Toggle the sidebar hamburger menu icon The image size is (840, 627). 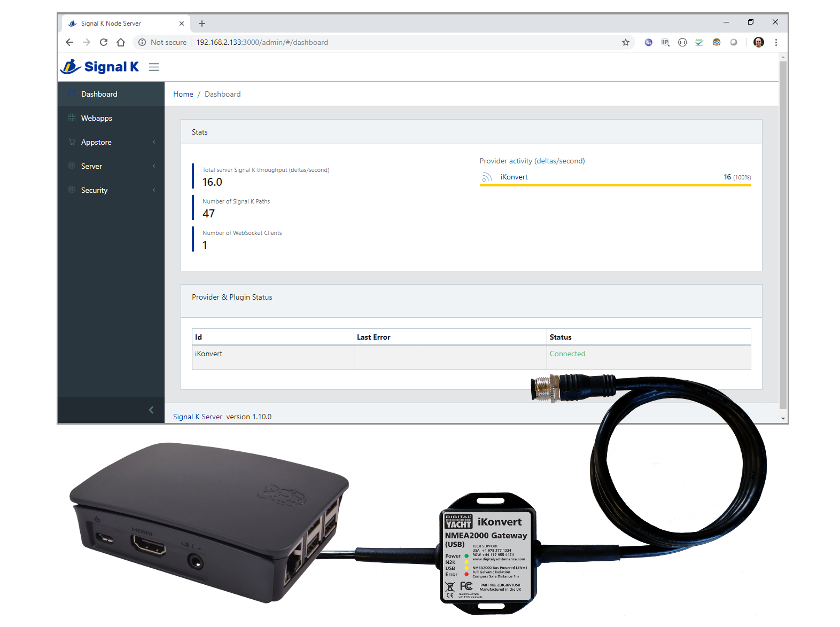154,67
